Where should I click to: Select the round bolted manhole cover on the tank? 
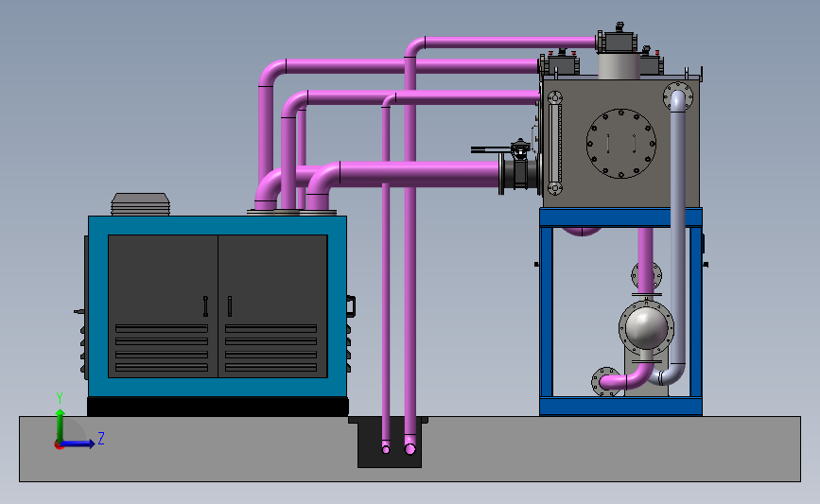click(620, 143)
